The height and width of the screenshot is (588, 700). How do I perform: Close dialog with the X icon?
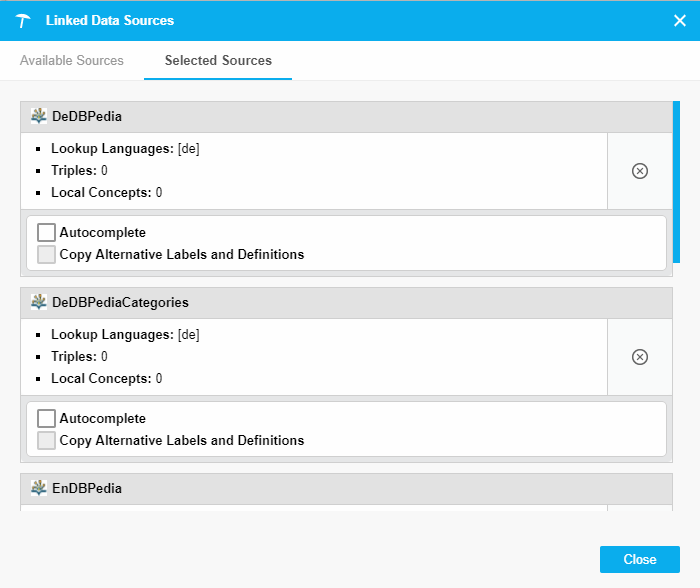680,20
